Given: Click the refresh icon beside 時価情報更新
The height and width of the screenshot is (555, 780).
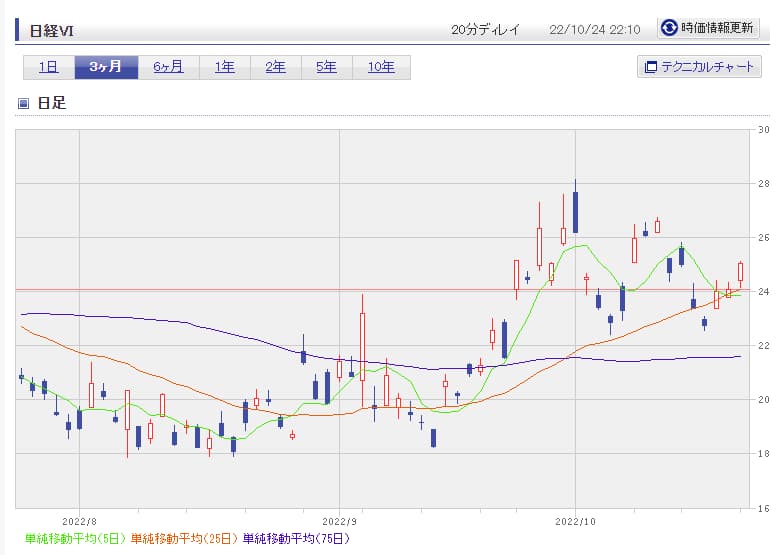Looking at the screenshot, I should click(x=668, y=28).
